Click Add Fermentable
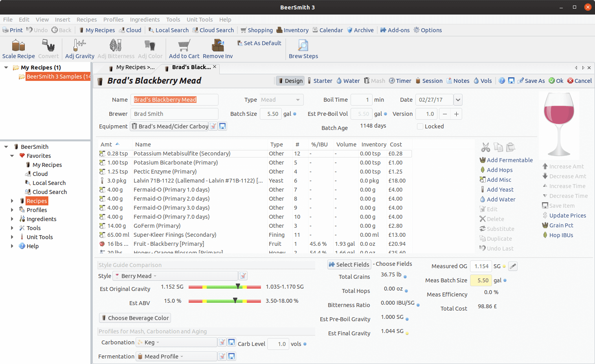 (x=506, y=160)
